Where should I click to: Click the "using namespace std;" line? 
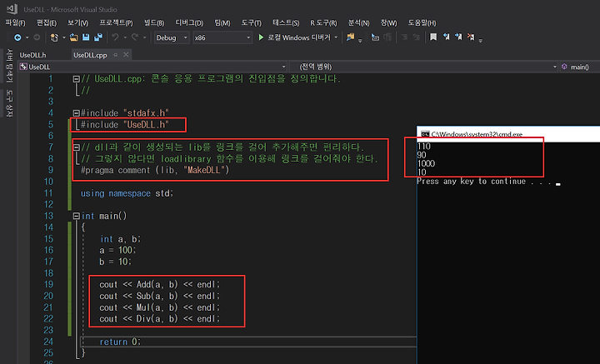[127, 193]
